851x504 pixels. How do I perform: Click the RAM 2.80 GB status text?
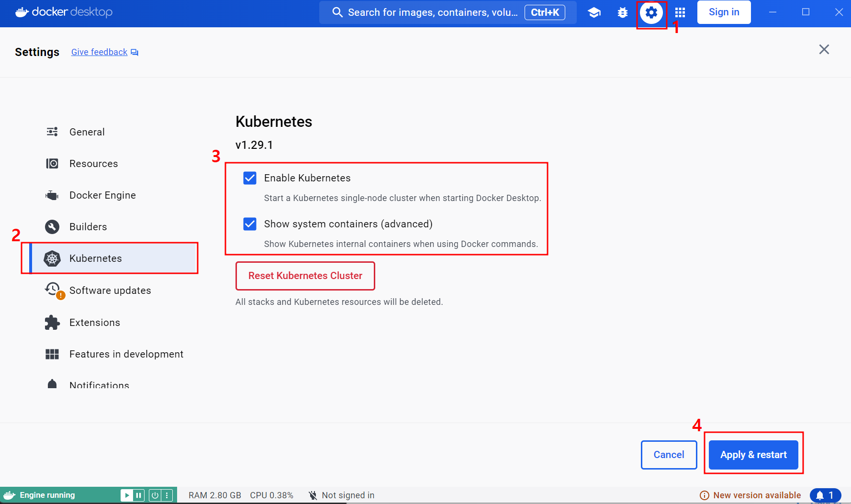(x=215, y=495)
